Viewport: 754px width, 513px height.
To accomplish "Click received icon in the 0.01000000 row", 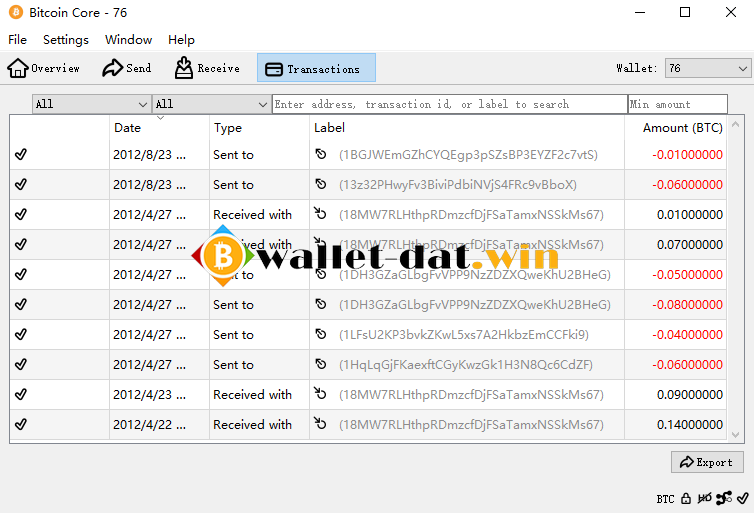I will point(320,213).
